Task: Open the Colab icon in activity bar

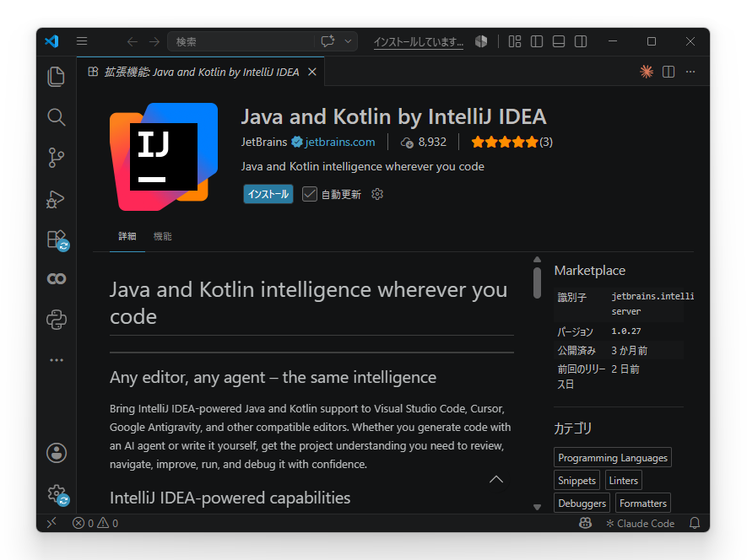Action: 57,278
